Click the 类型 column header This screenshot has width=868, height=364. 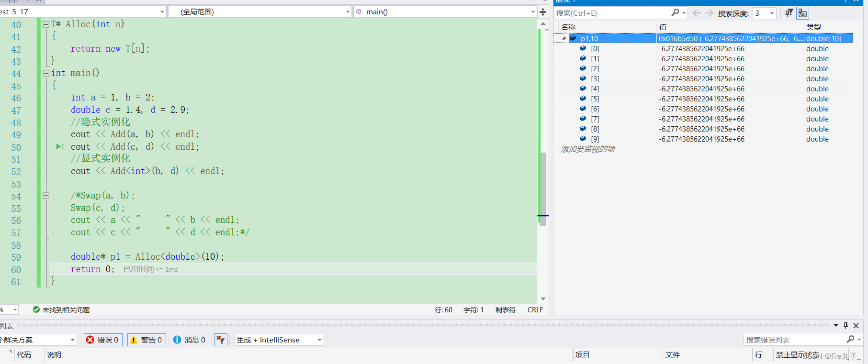[813, 27]
